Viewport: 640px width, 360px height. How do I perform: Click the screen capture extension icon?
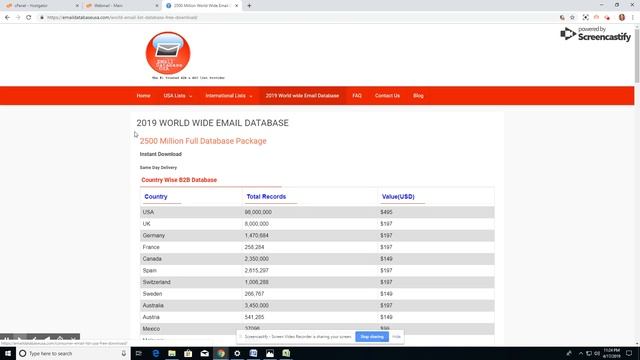586,18
